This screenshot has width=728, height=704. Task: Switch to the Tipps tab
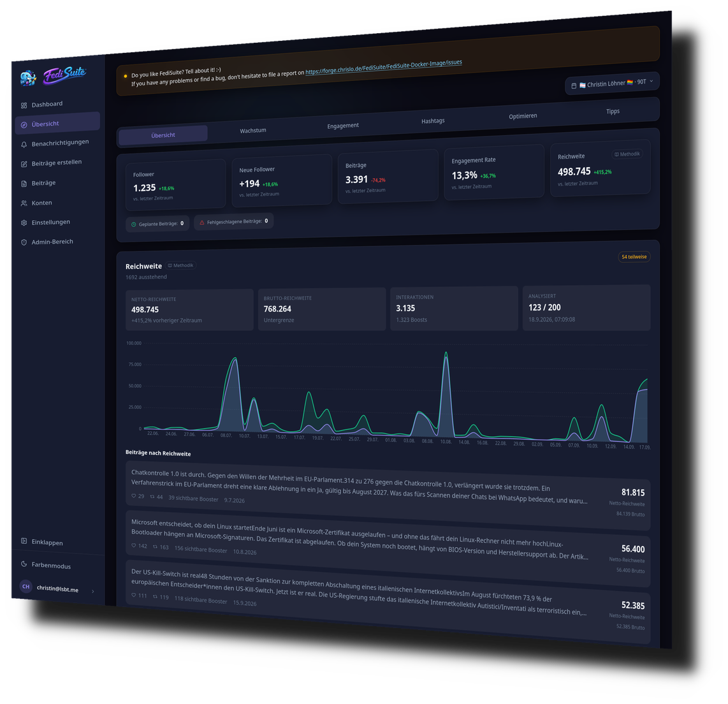pyautogui.click(x=613, y=111)
